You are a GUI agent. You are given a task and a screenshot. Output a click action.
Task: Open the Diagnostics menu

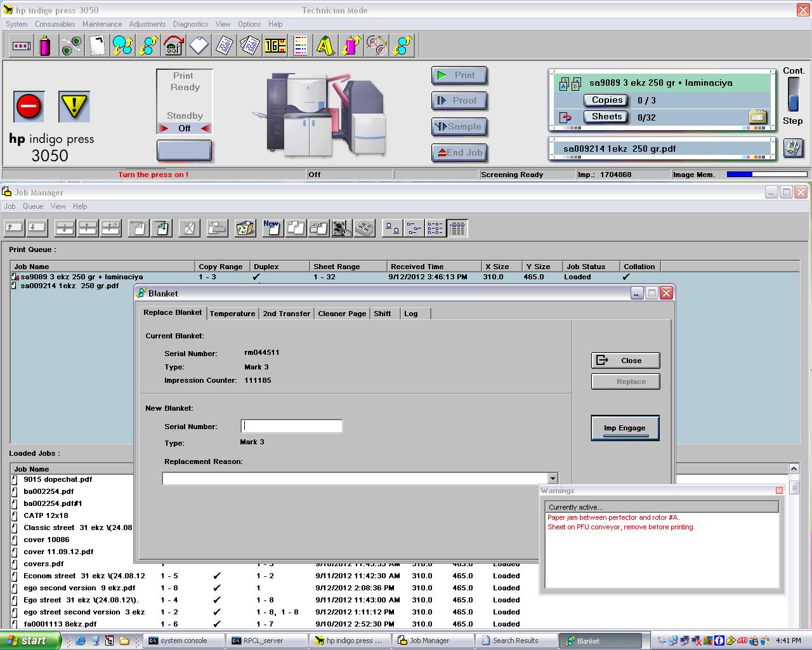pyautogui.click(x=190, y=24)
